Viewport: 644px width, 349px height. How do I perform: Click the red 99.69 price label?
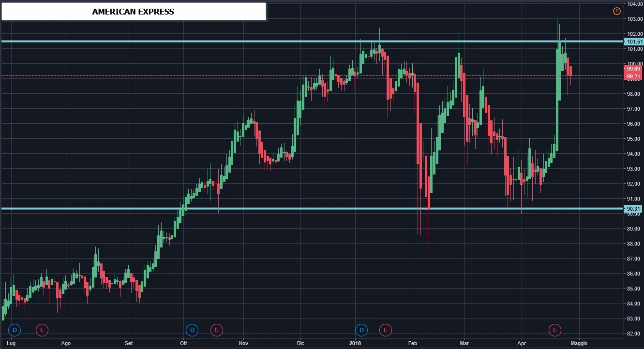coord(634,69)
